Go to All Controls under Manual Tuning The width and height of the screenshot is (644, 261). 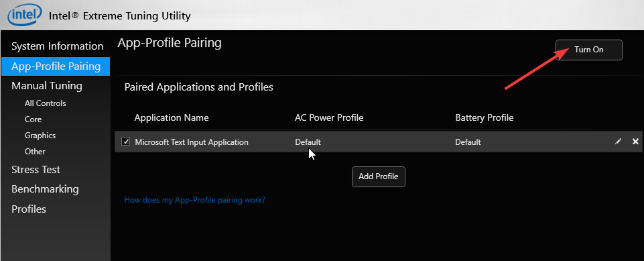click(45, 103)
